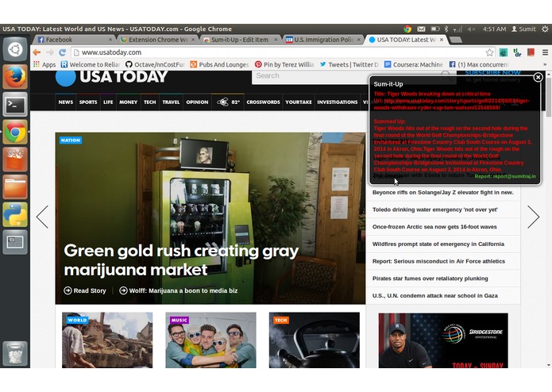This screenshot has height=392, width=552.
Task: Open OPINION section in navigation
Action: tap(197, 102)
